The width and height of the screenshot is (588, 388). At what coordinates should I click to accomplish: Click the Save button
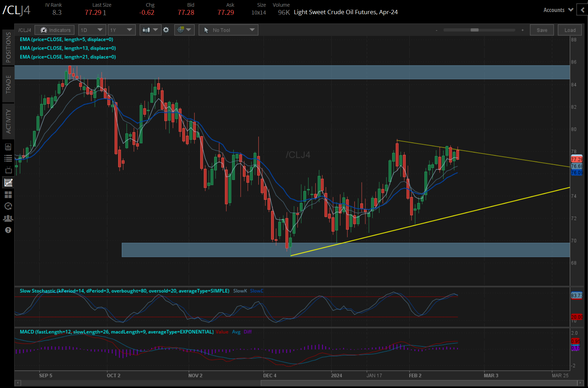(542, 30)
